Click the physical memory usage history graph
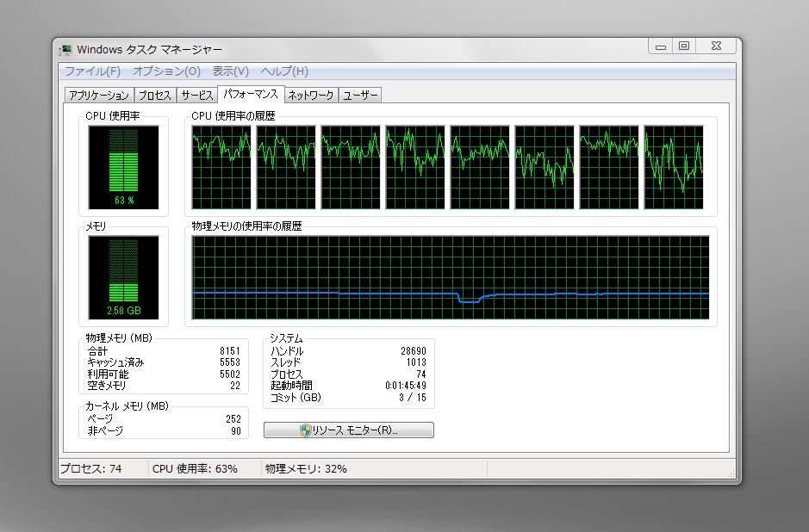Image resolution: width=809 pixels, height=532 pixels. click(451, 278)
